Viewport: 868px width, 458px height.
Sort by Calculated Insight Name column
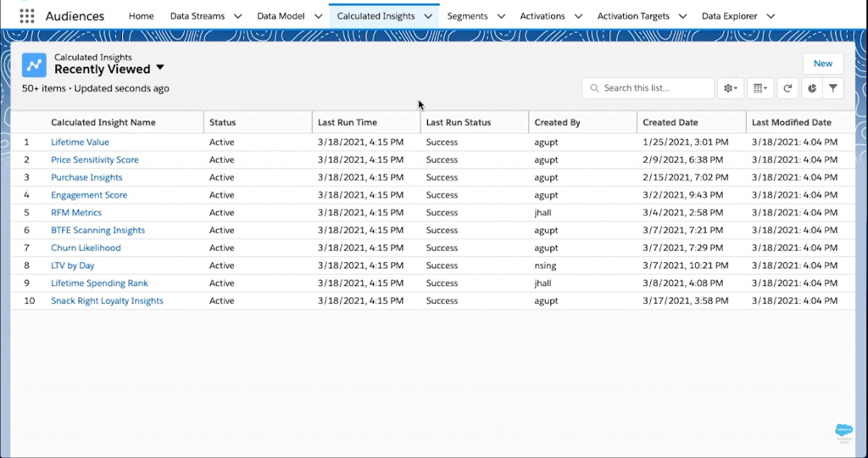tap(103, 122)
